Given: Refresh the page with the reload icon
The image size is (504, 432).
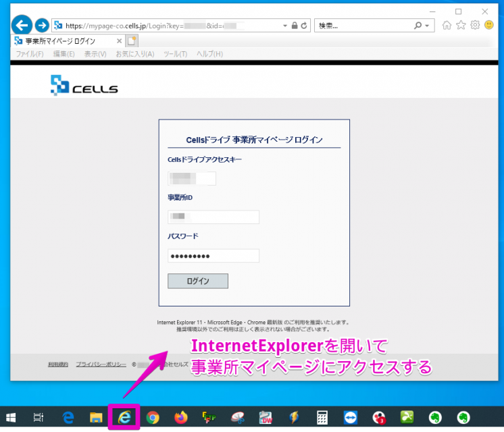Looking at the screenshot, I should click(304, 26).
